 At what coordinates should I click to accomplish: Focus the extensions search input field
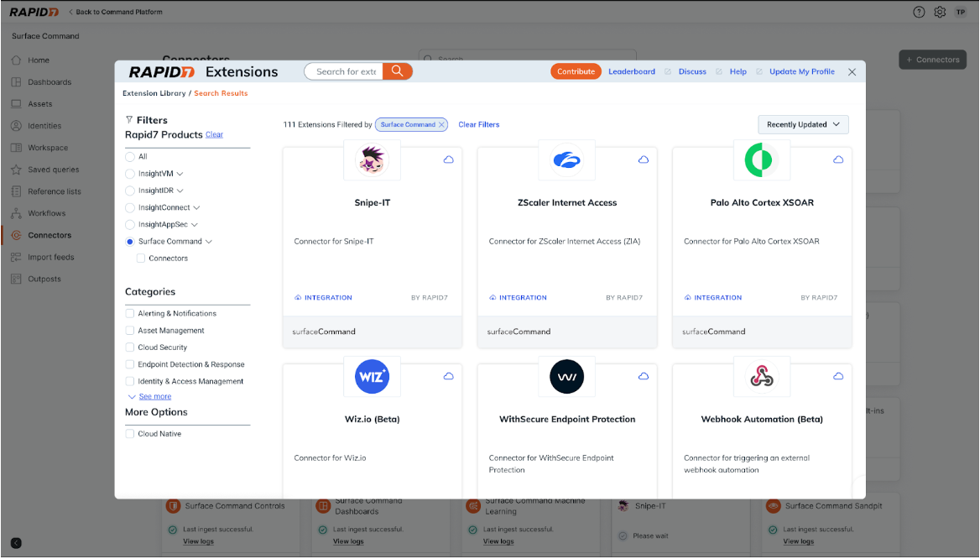tap(345, 71)
